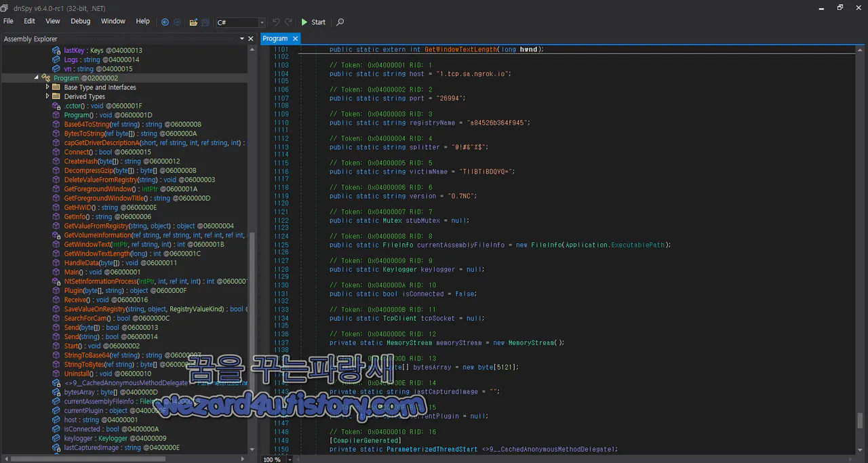Open the Debug menu
This screenshot has height=463, width=868.
(80, 21)
